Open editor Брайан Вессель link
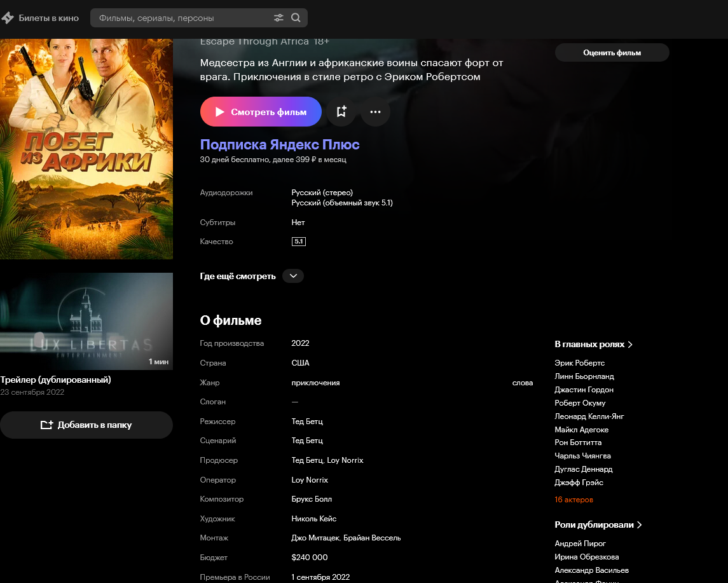Screen dimensions: 728x583 pyautogui.click(x=372, y=537)
